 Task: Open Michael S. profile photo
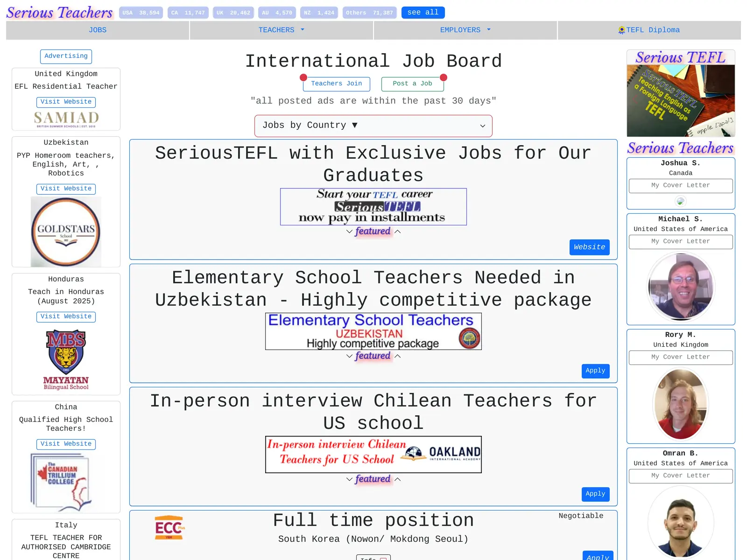click(681, 287)
